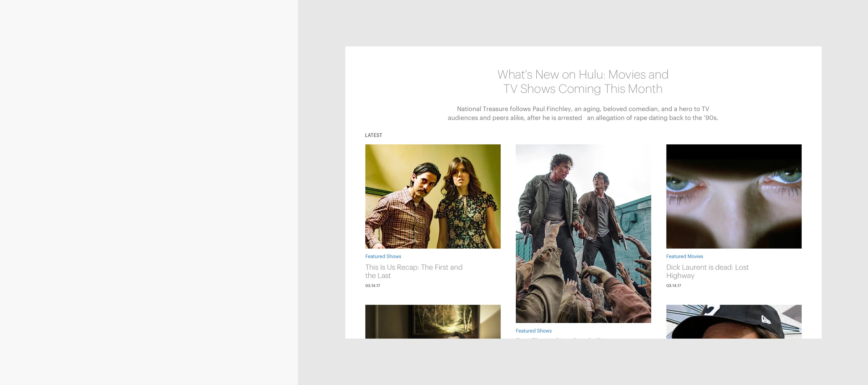Open the Walking Dead zombie scene thumbnail
This screenshot has width=868, height=385.
coord(583,233)
